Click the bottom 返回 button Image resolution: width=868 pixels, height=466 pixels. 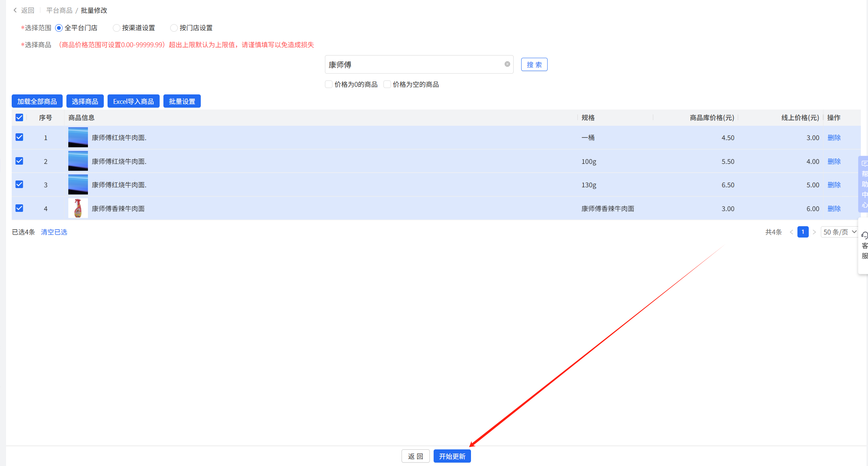point(416,456)
